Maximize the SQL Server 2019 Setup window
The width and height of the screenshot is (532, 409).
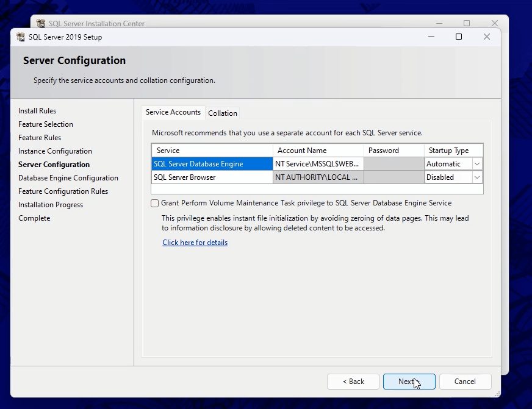[x=459, y=37]
